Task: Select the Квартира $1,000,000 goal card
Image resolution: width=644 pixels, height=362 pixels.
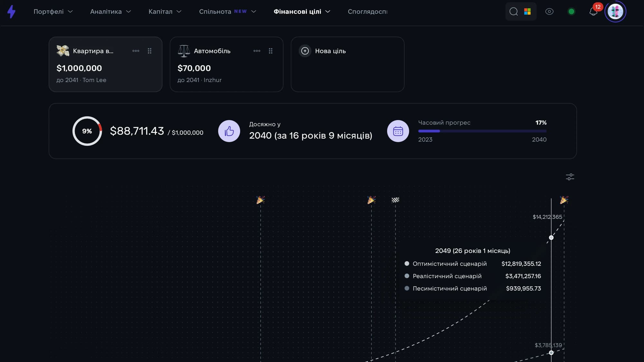Action: click(105, 64)
